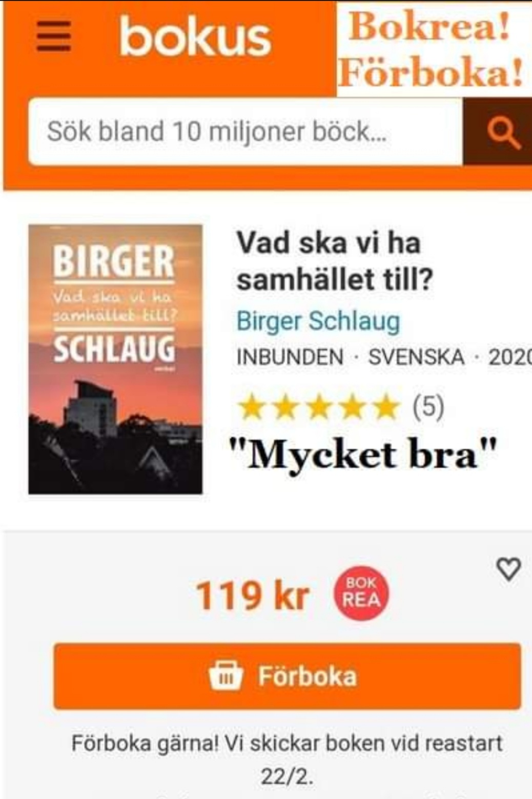Click the 119 kr price

252,596
